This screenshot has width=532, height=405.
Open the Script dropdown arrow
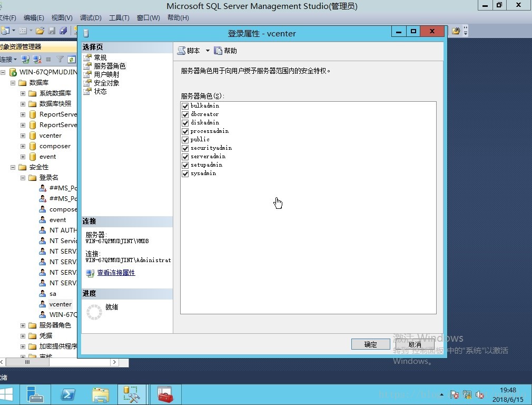tap(208, 51)
